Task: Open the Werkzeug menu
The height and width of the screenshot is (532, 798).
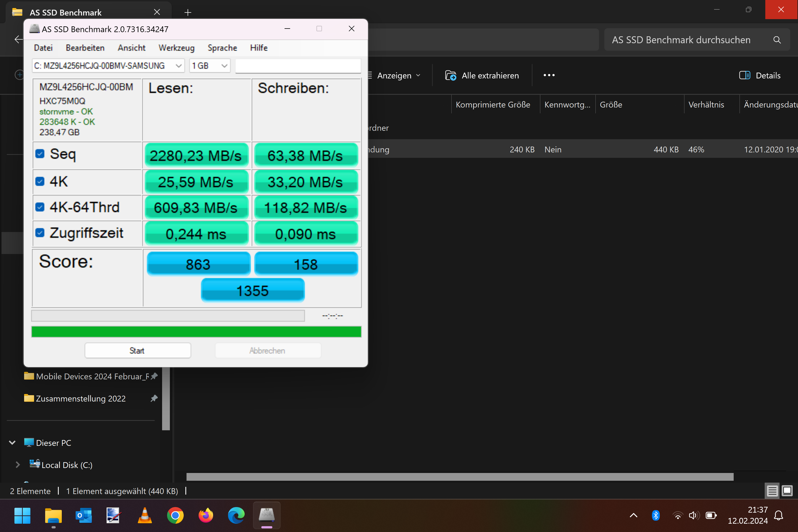Action: [x=177, y=48]
